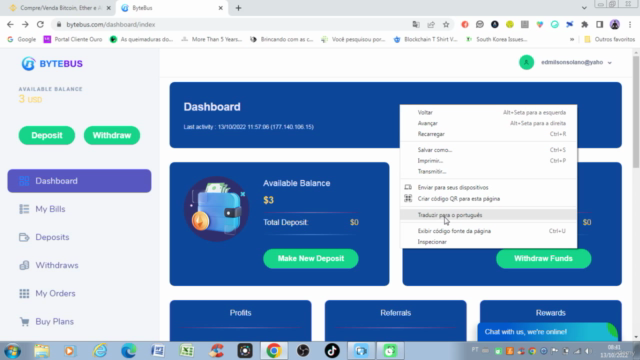Open Google bookmark
Image resolution: width=640 pixels, height=360 pixels.
click(22, 39)
